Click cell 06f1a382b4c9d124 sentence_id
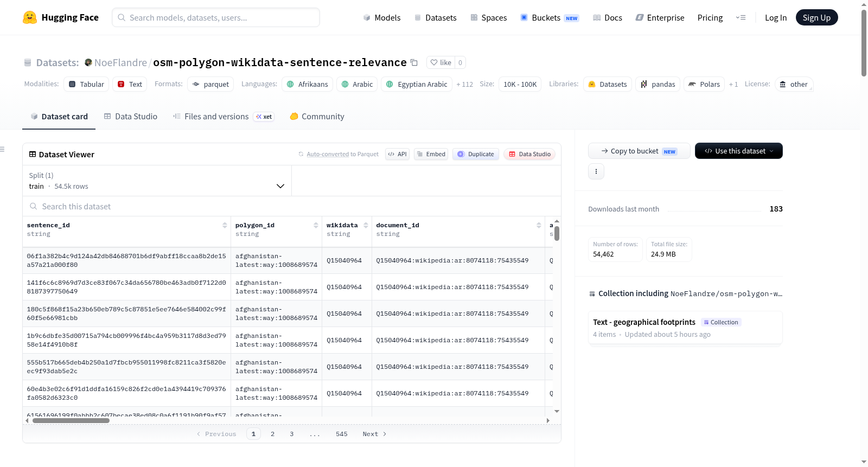The height and width of the screenshot is (467, 868). tap(126, 260)
